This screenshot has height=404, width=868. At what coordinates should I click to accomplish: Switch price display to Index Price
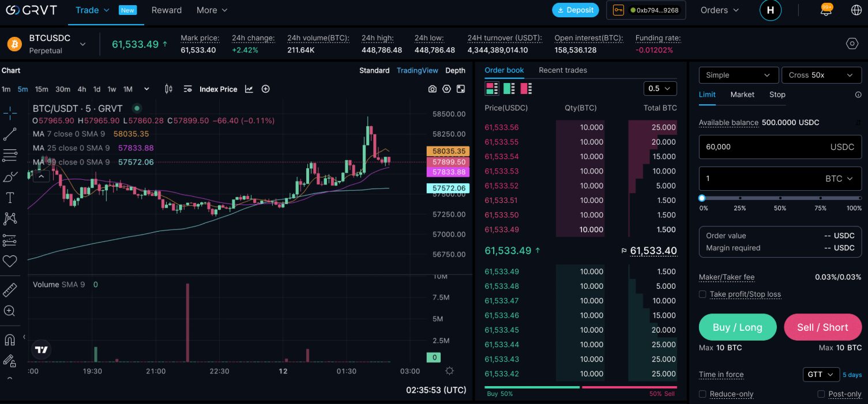coord(218,89)
